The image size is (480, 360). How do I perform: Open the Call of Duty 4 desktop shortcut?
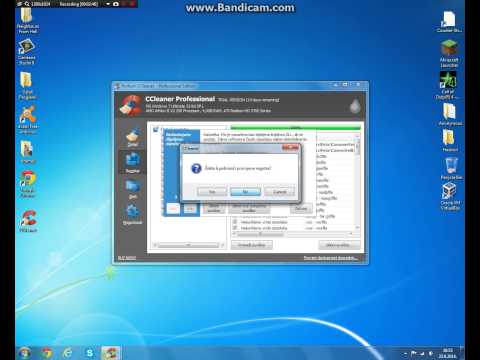click(448, 85)
